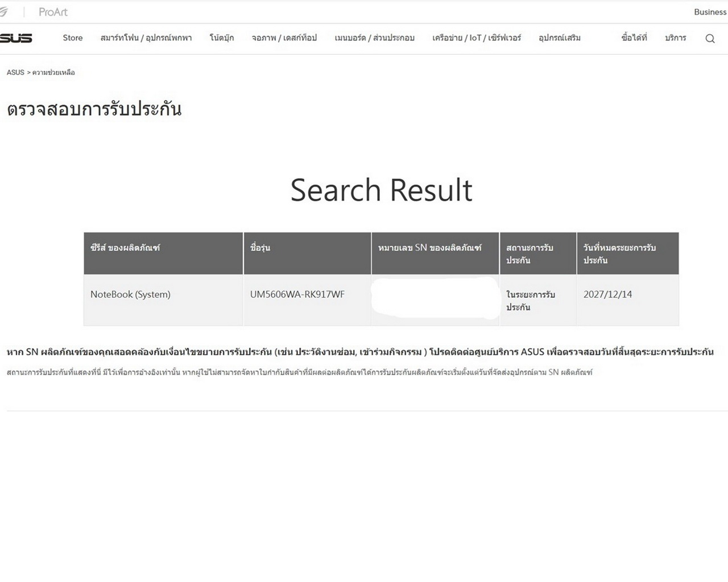Image resolution: width=728 pixels, height=582 pixels.
Task: Open the สมาร์ทโฟน / อุปกรณ์พกพา menu
Action: tap(146, 38)
